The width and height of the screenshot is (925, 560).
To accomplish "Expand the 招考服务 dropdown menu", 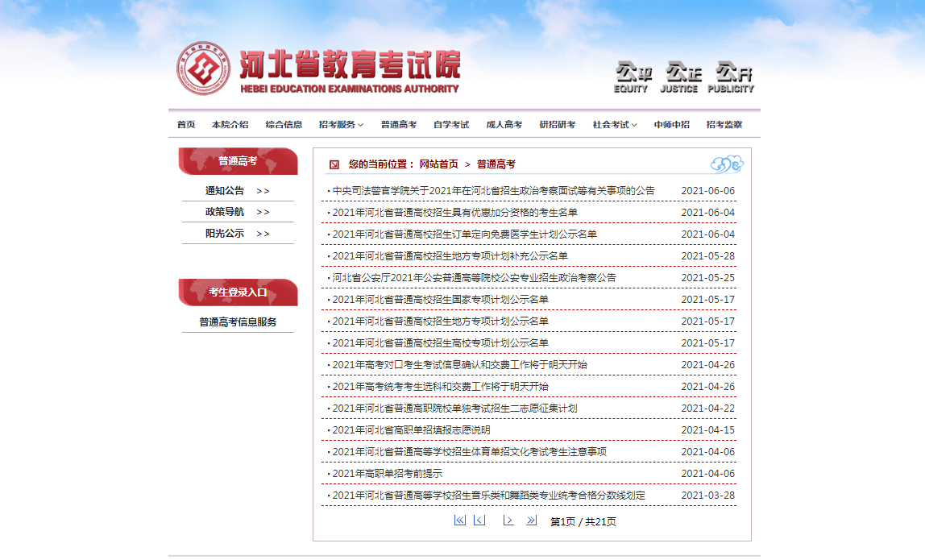I will point(341,125).
